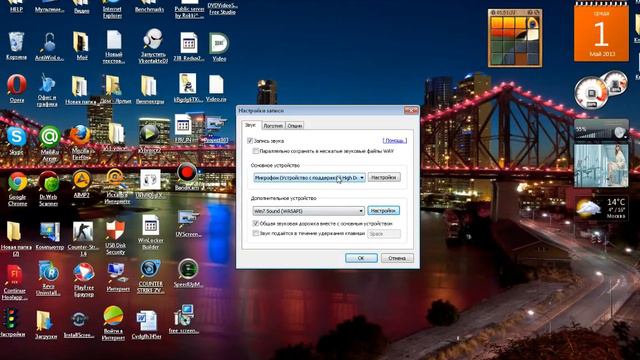Toggle shared audio track with primary device
This screenshot has width=640, height=360.
pos(256,224)
